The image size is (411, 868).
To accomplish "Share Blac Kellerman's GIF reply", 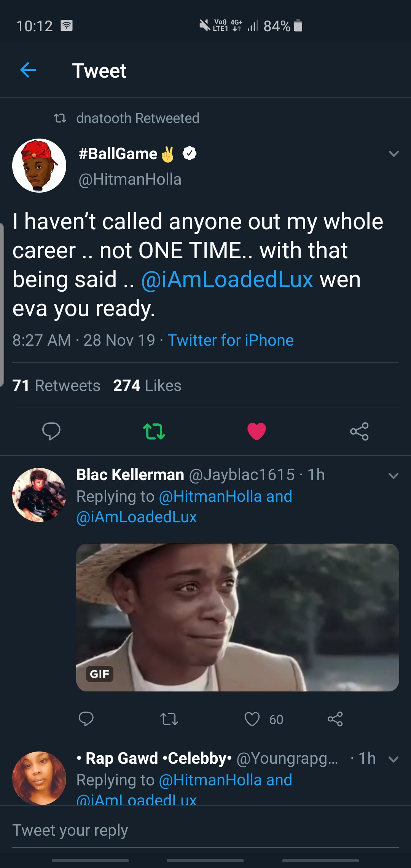I will tap(335, 719).
